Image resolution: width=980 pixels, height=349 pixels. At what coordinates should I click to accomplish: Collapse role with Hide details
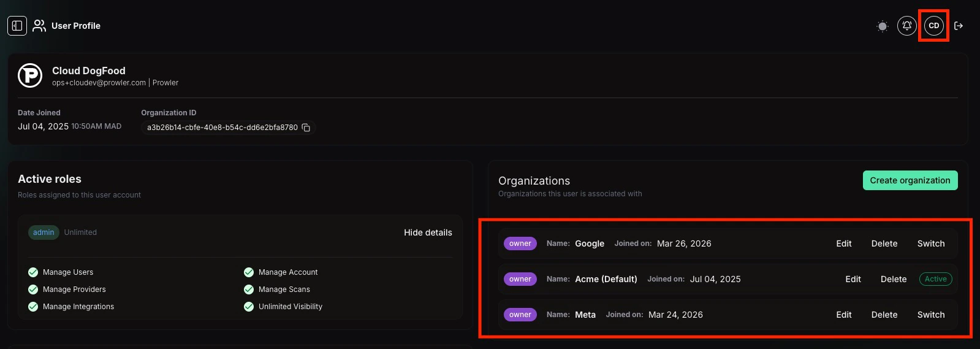[428, 232]
